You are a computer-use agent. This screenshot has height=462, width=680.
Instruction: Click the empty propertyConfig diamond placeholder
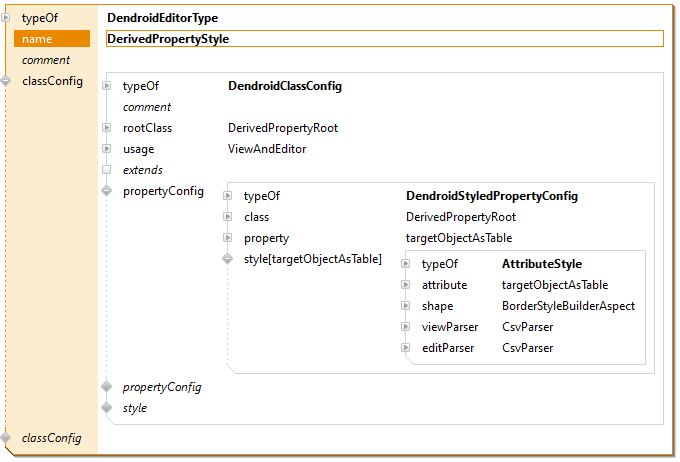107,387
